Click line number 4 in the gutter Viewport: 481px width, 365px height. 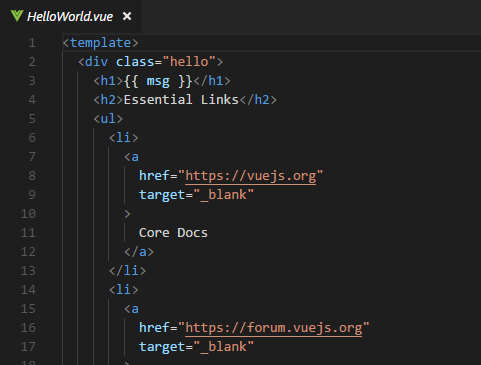coord(32,100)
